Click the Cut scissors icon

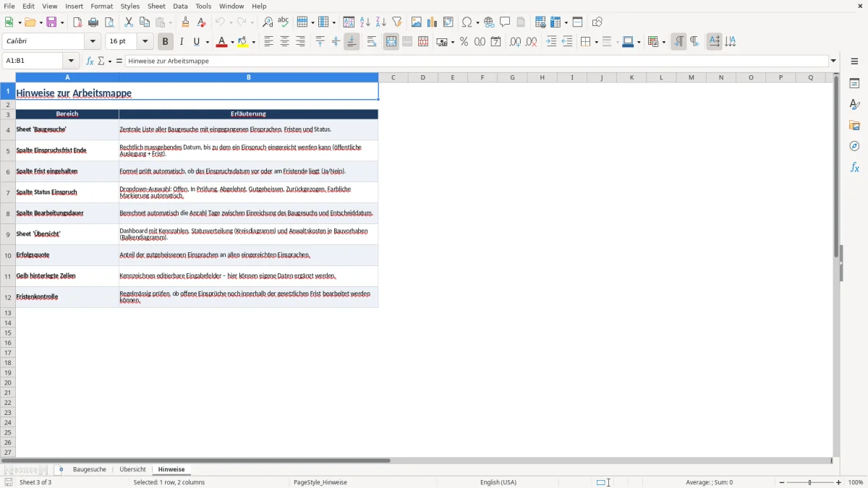(129, 22)
